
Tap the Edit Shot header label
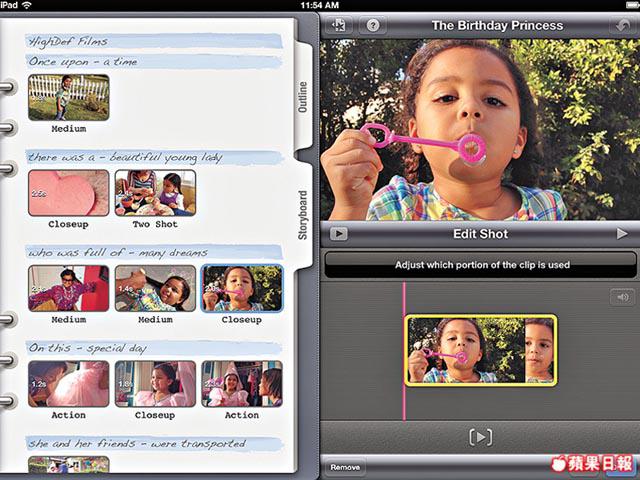coord(480,234)
